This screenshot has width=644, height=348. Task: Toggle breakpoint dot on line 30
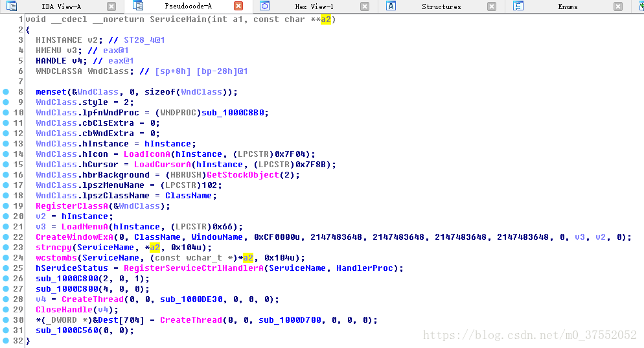(x=6, y=319)
